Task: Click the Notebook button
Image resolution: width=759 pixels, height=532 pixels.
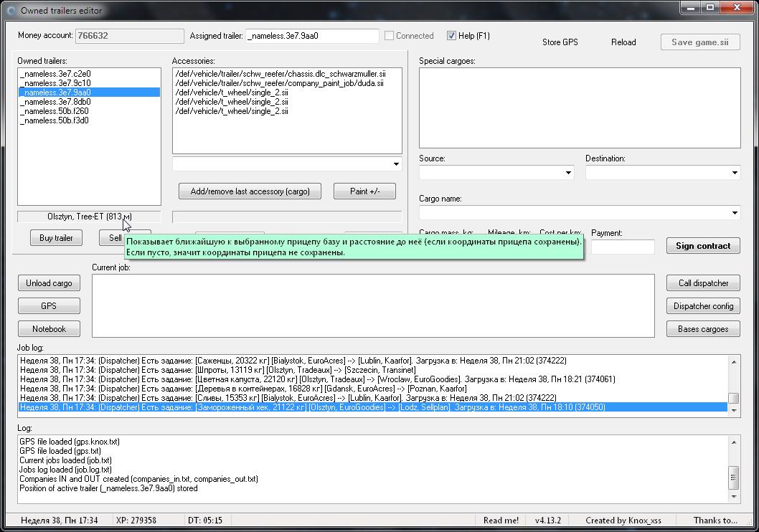Action: (x=49, y=329)
